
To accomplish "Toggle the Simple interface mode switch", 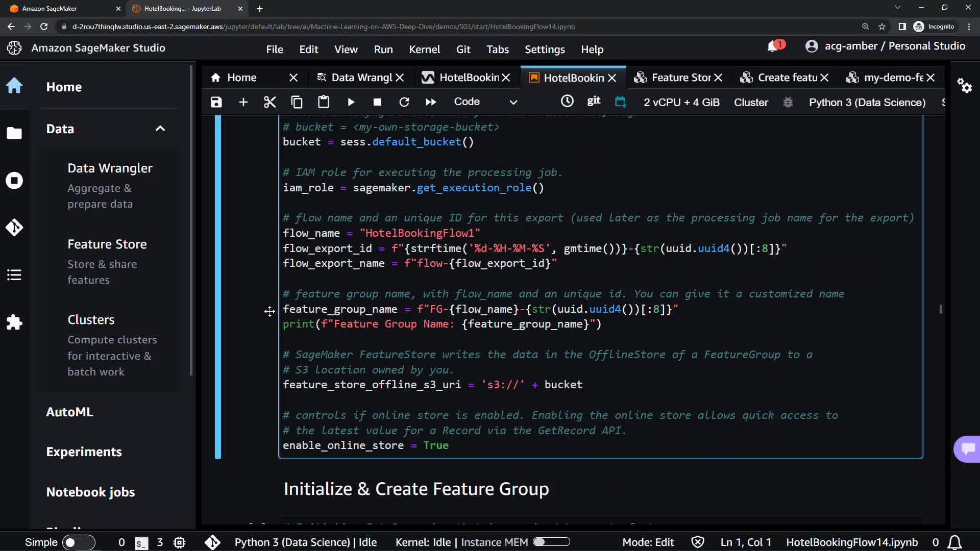I will (x=78, y=542).
